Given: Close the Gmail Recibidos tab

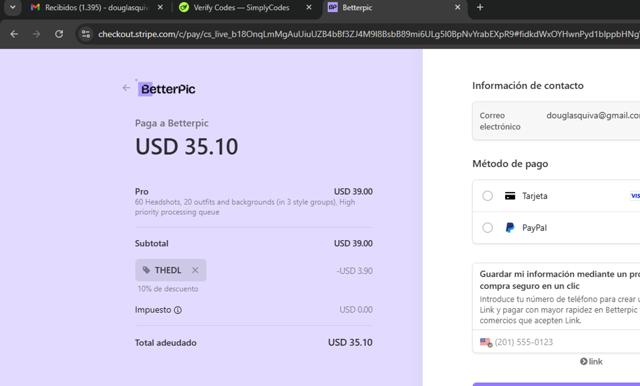Looking at the screenshot, I should tap(160, 7).
